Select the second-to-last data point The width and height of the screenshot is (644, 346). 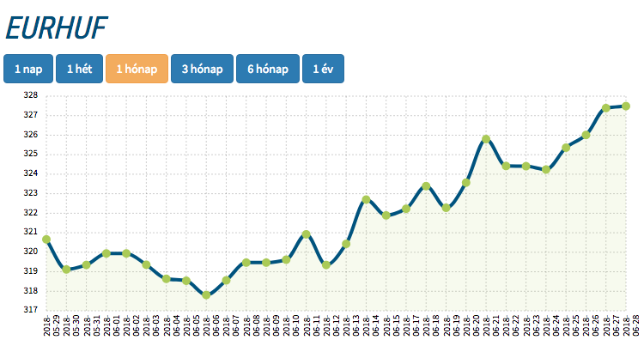coord(606,108)
